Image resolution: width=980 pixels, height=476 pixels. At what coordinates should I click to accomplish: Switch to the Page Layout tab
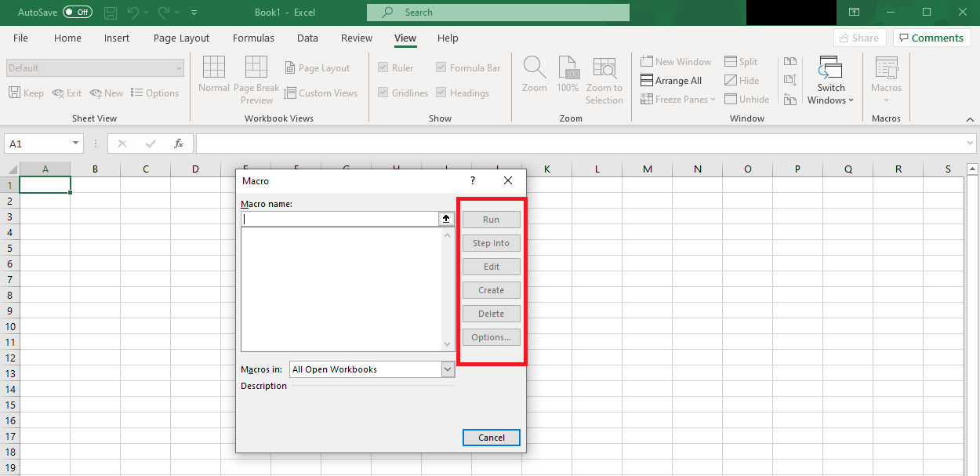point(181,38)
